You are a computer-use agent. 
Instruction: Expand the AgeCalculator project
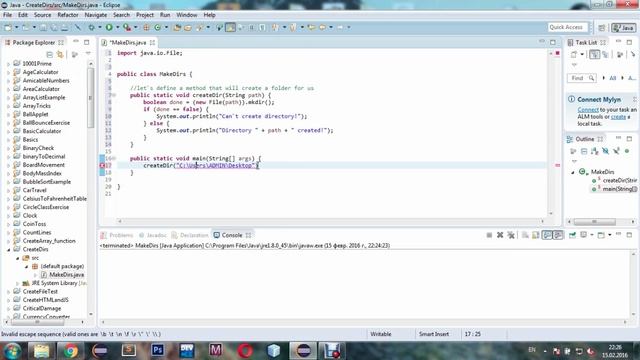(x=9, y=72)
